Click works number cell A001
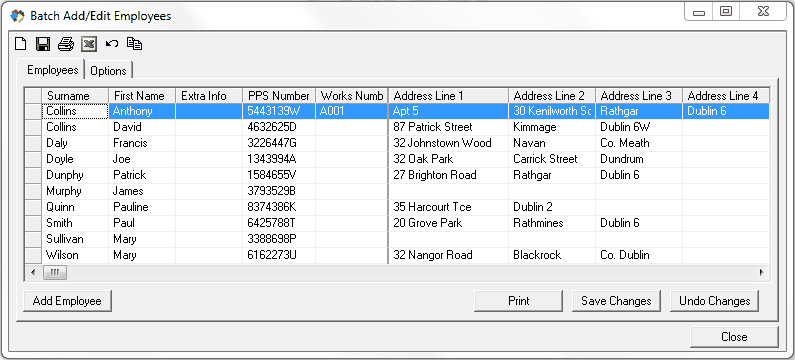This screenshot has width=795, height=360. (x=352, y=111)
